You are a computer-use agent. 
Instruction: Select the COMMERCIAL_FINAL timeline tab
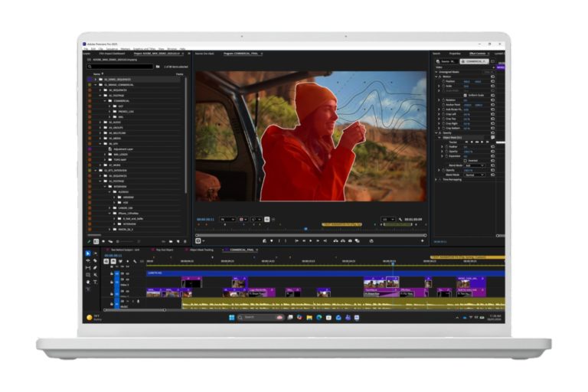point(241,250)
